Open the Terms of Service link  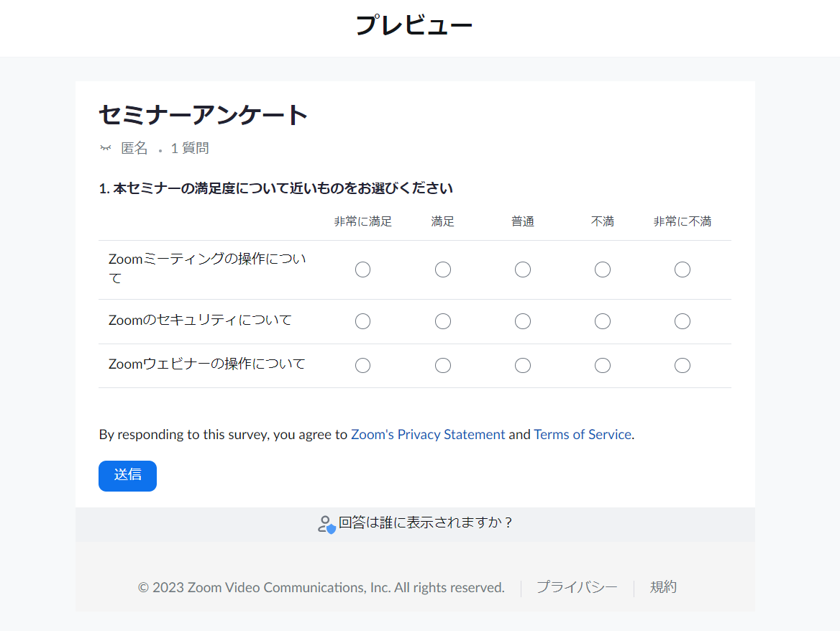pos(583,435)
